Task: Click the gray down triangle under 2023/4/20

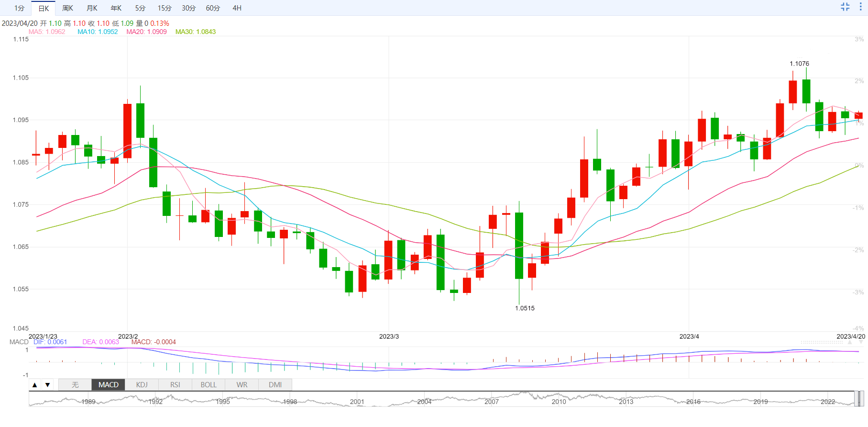Action: [860, 343]
